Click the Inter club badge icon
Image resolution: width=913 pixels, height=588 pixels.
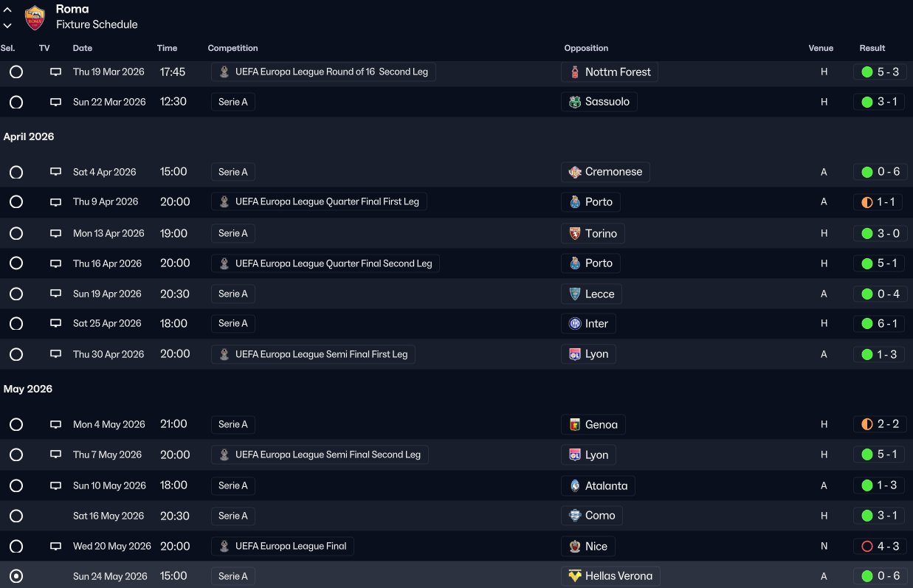(x=575, y=324)
